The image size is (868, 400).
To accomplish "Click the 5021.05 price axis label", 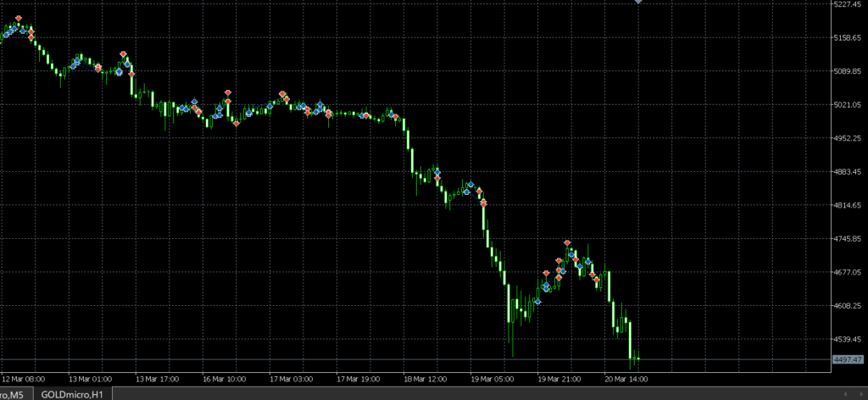I will (x=848, y=105).
